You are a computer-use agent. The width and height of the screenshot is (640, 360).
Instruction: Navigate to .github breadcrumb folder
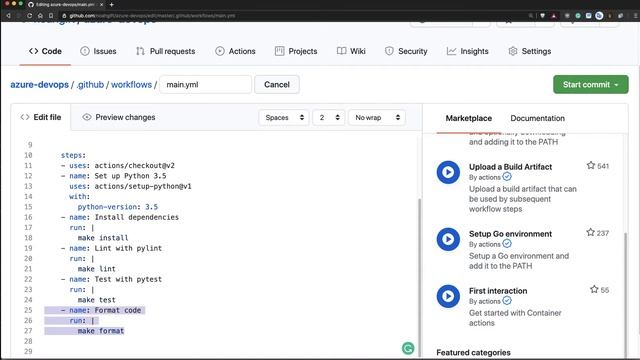pyautogui.click(x=90, y=84)
